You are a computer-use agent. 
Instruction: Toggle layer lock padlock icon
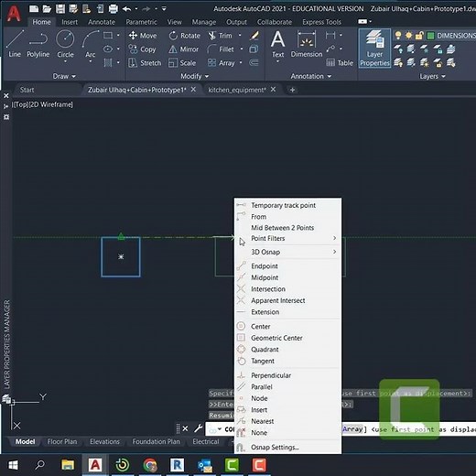[419, 36]
